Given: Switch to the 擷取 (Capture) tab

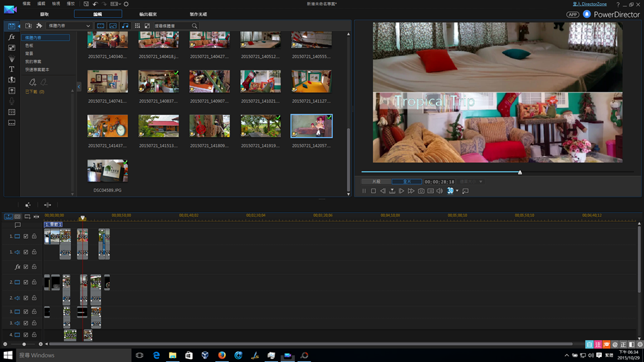Looking at the screenshot, I should click(45, 14).
